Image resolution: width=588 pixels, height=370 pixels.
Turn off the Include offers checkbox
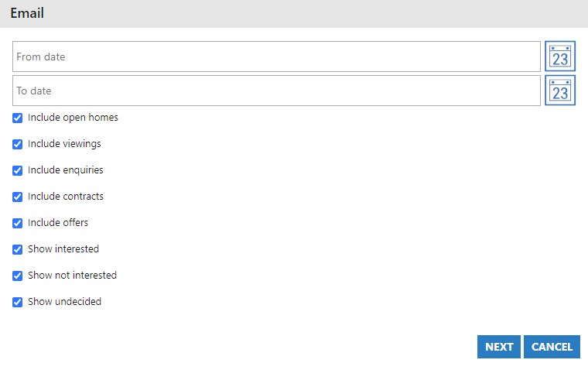[18, 223]
